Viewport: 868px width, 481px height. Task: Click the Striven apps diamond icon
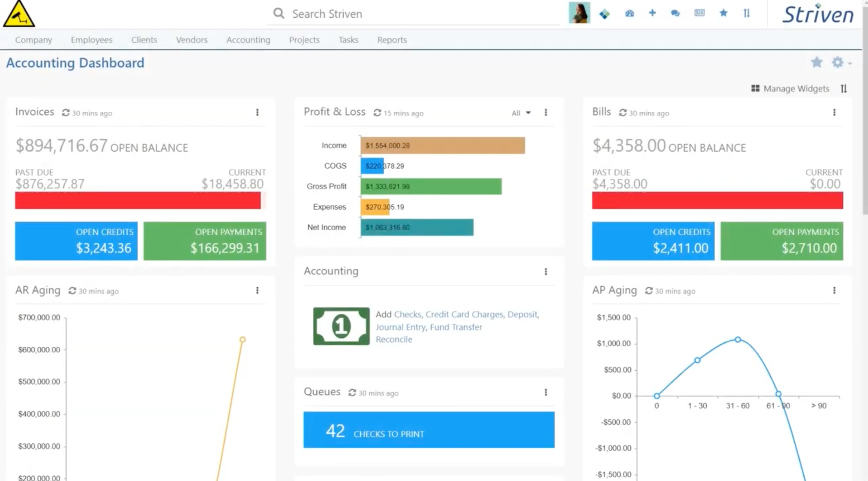click(x=605, y=14)
